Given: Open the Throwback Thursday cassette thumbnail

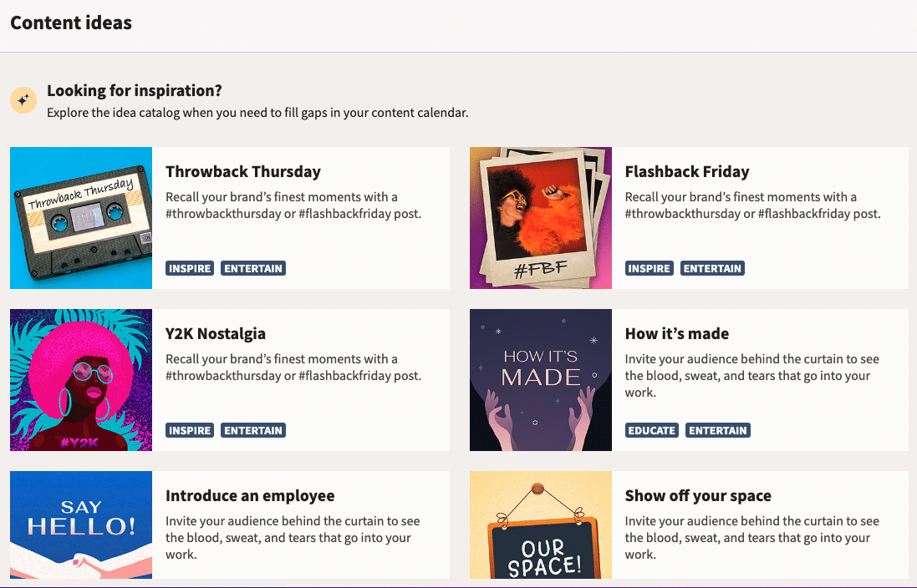Looking at the screenshot, I should click(81, 218).
